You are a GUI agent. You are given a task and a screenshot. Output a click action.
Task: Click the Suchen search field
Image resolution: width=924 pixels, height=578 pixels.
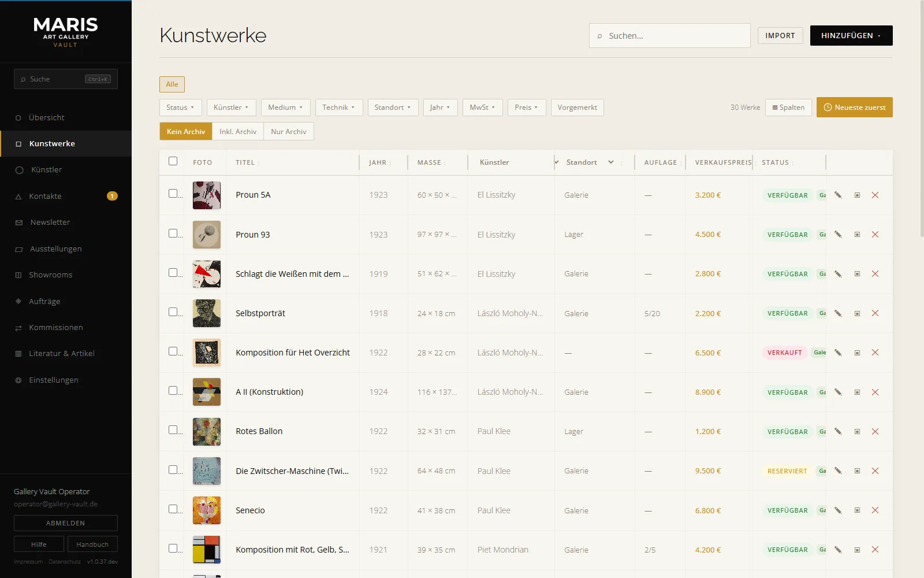pyautogui.click(x=670, y=36)
